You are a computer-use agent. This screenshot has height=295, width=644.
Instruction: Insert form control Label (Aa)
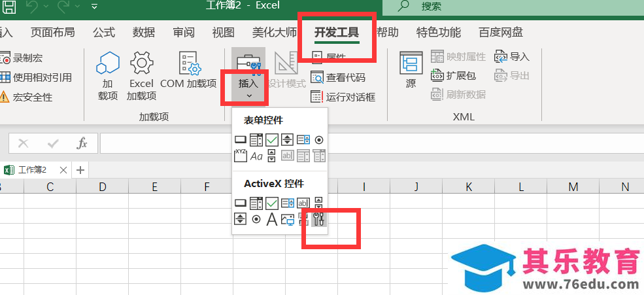point(256,156)
